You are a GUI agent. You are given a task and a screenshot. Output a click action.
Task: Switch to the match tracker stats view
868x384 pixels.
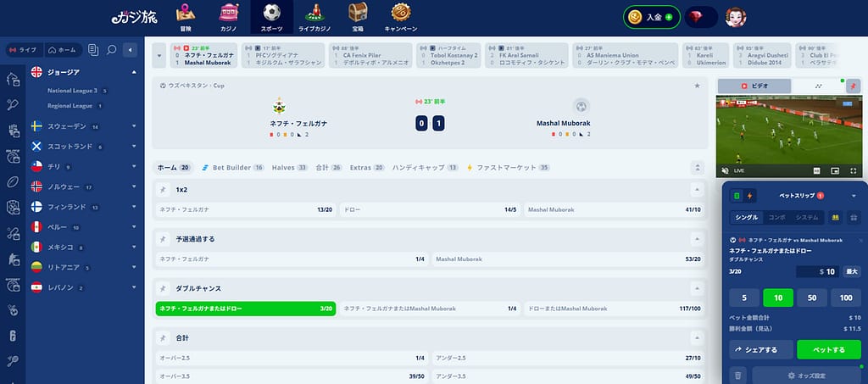tap(819, 86)
